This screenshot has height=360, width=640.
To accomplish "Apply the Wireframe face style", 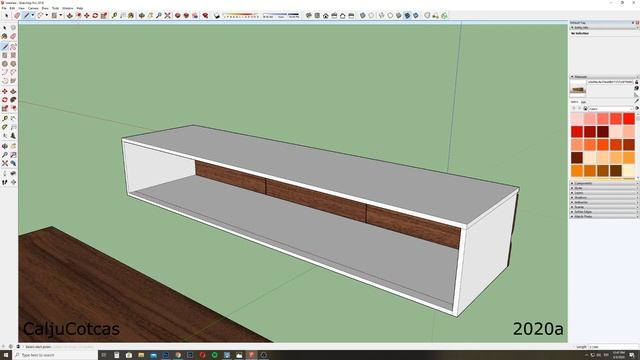I will 381,16.
